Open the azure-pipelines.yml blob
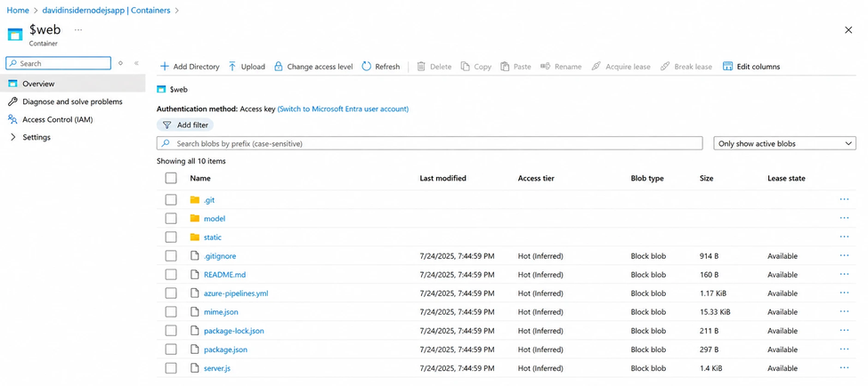The image size is (868, 386). (x=236, y=294)
